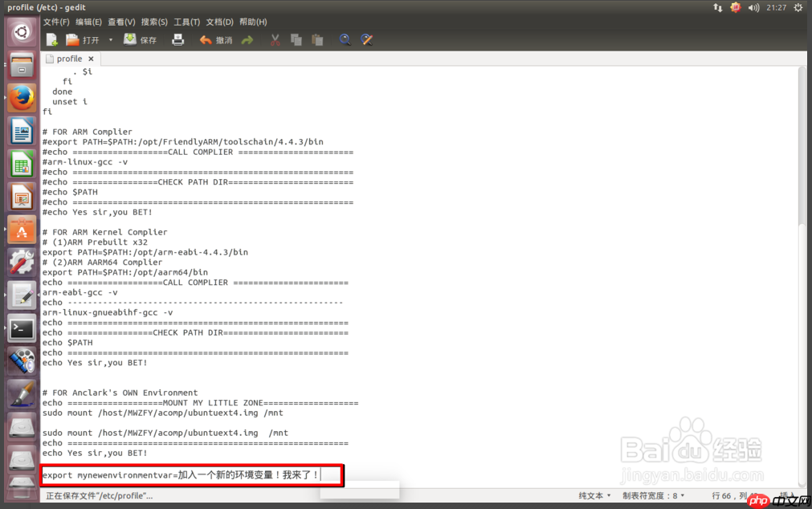The height and width of the screenshot is (509, 812).
Task: Redo with the green arrow icon
Action: pyautogui.click(x=247, y=40)
